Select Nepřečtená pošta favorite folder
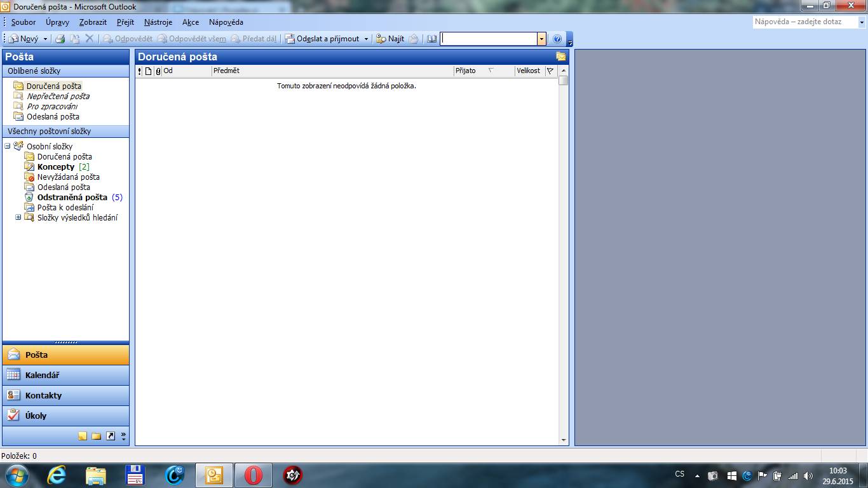Image resolution: width=868 pixels, height=488 pixels. click(x=58, y=96)
